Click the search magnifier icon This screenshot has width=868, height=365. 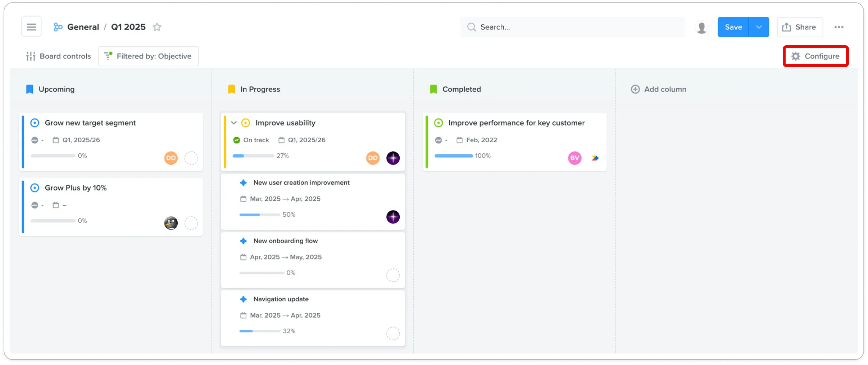pos(471,27)
